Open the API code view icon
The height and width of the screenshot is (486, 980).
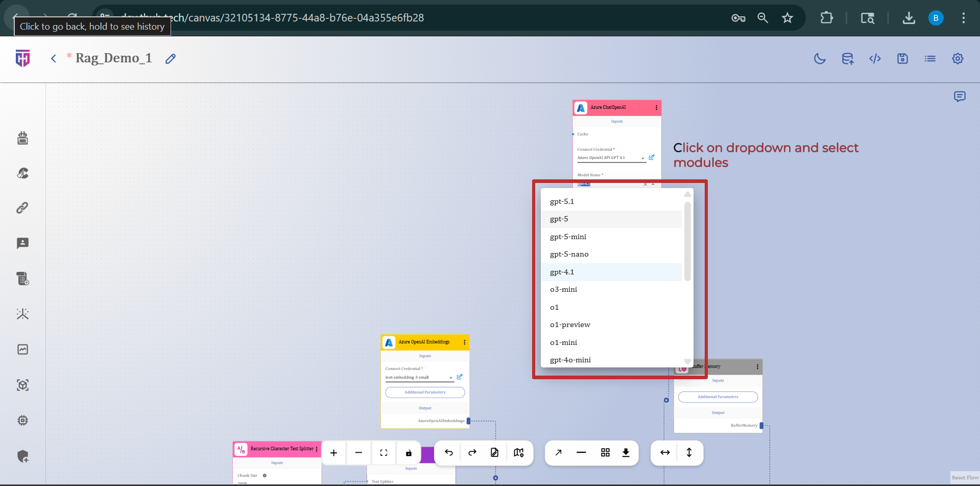875,59
